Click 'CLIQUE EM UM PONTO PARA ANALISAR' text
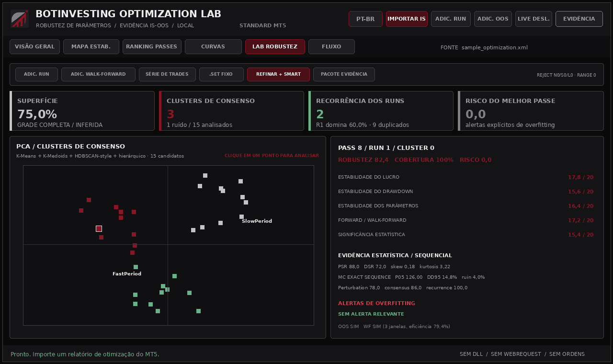Image resolution: width=613 pixels, height=364 pixels. click(272, 156)
